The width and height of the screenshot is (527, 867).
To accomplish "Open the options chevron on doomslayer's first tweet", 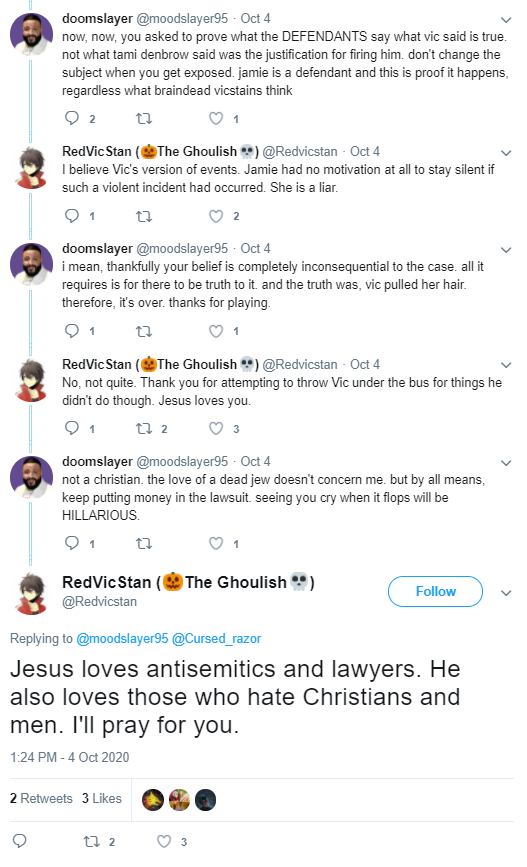I will [x=505, y=20].
